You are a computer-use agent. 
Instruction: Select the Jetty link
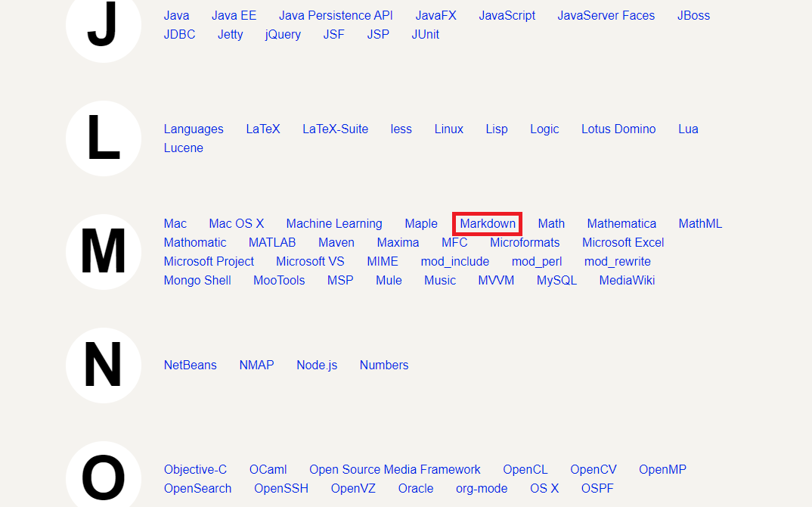[x=230, y=34]
